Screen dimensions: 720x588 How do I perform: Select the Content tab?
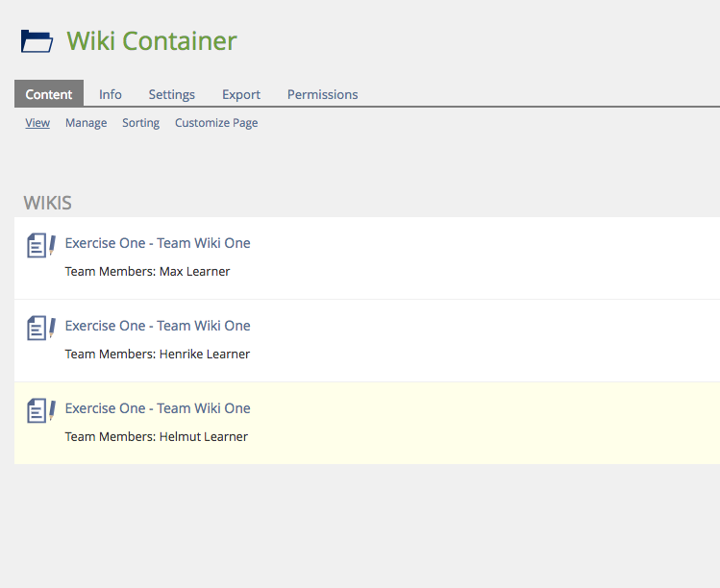pyautogui.click(x=49, y=94)
